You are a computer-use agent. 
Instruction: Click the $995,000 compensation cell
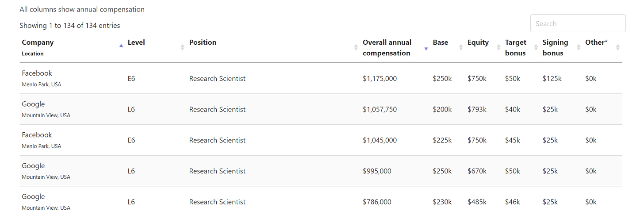pos(377,171)
